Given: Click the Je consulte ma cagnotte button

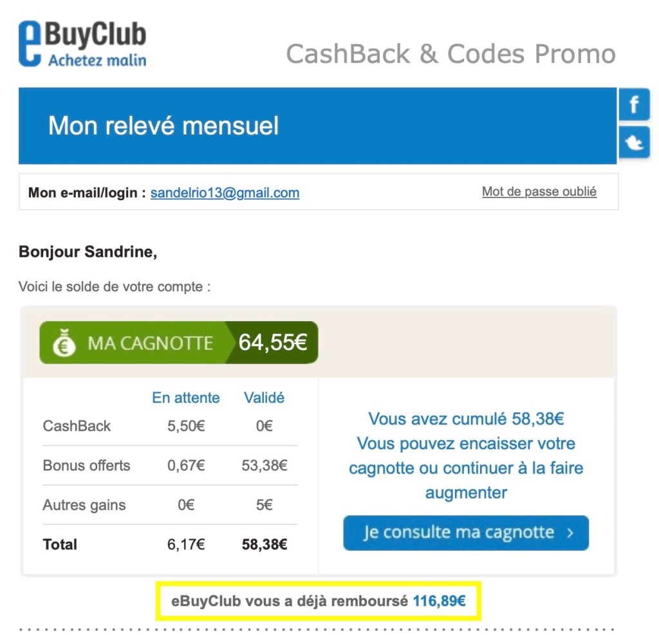Looking at the screenshot, I should [x=466, y=533].
